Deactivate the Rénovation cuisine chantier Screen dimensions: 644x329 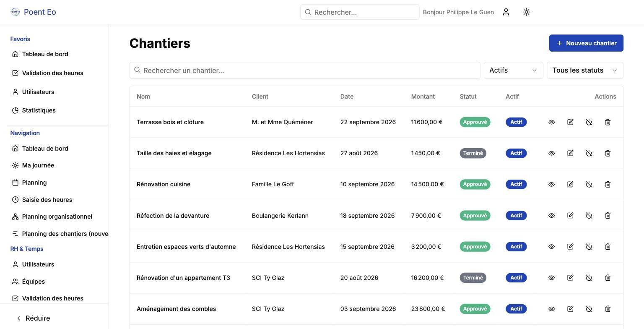pyautogui.click(x=589, y=184)
